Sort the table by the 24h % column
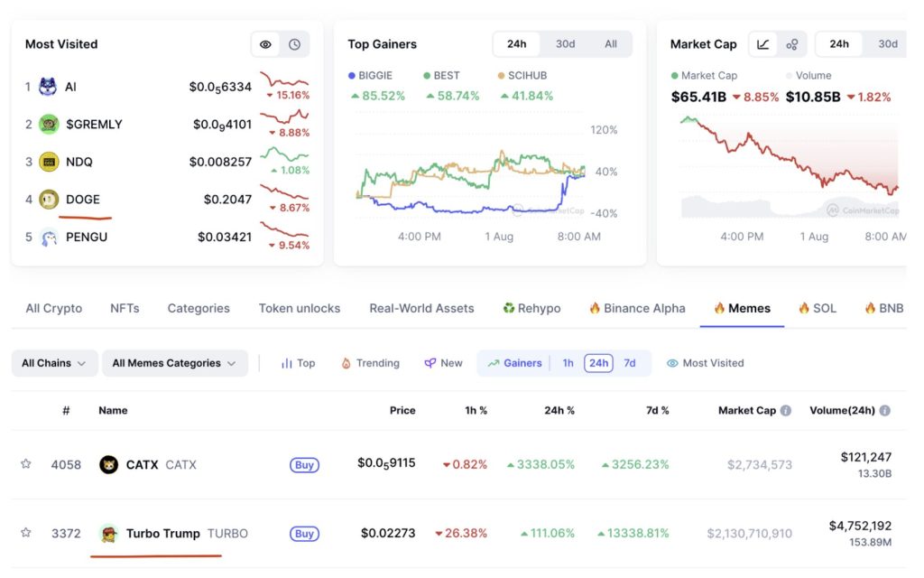This screenshot has height=578, width=924. (x=559, y=411)
